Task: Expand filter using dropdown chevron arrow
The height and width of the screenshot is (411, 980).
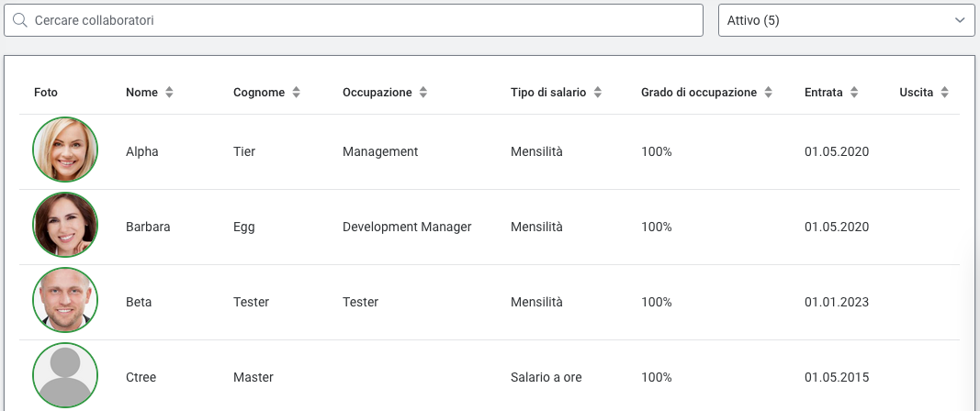Action: (960, 19)
